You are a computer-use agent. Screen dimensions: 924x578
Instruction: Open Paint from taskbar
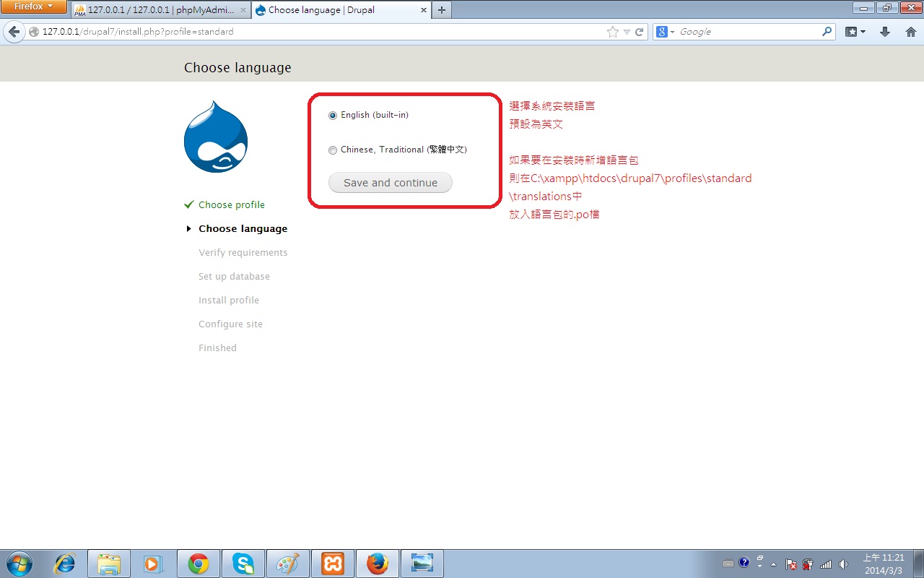tap(288, 564)
